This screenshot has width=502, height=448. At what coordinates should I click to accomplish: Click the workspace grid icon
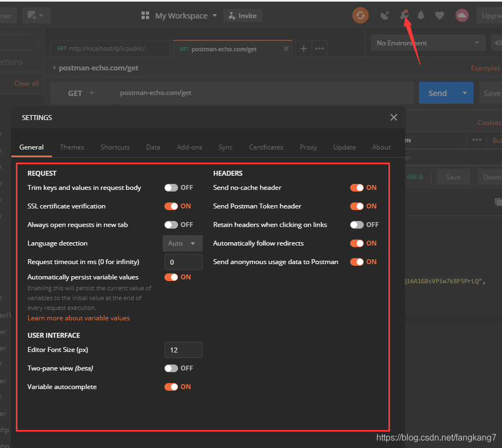(x=145, y=15)
